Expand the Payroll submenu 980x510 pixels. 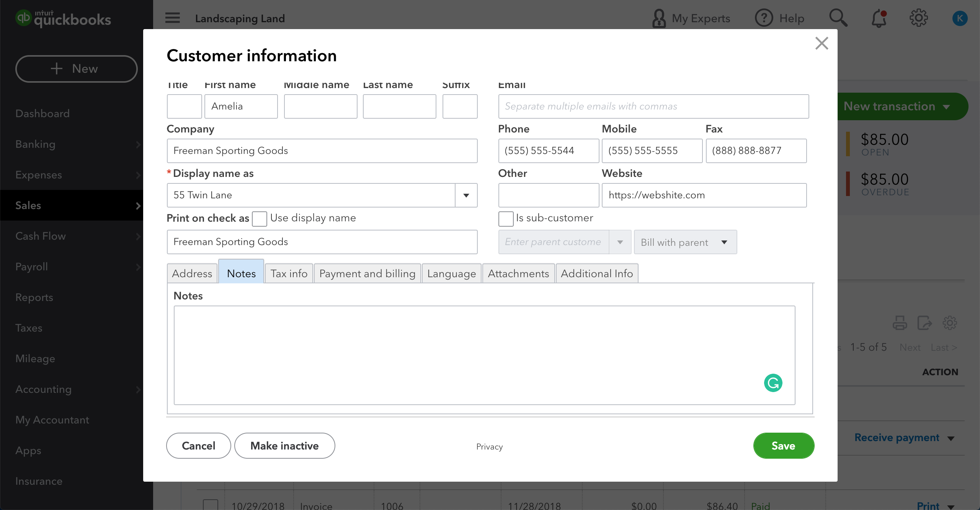coord(138,267)
